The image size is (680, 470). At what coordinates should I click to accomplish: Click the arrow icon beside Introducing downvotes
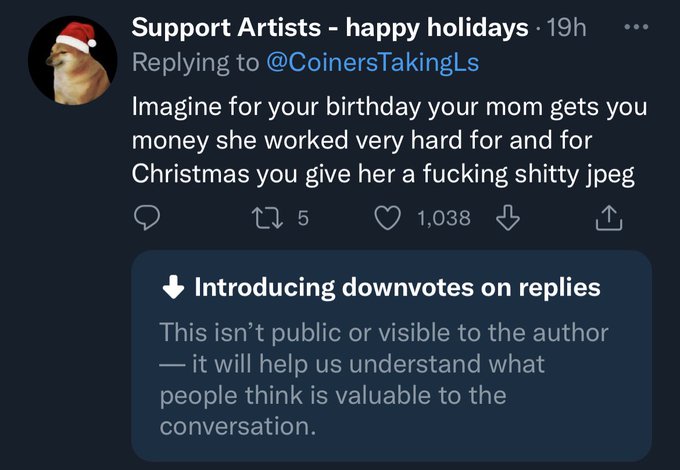(x=173, y=288)
